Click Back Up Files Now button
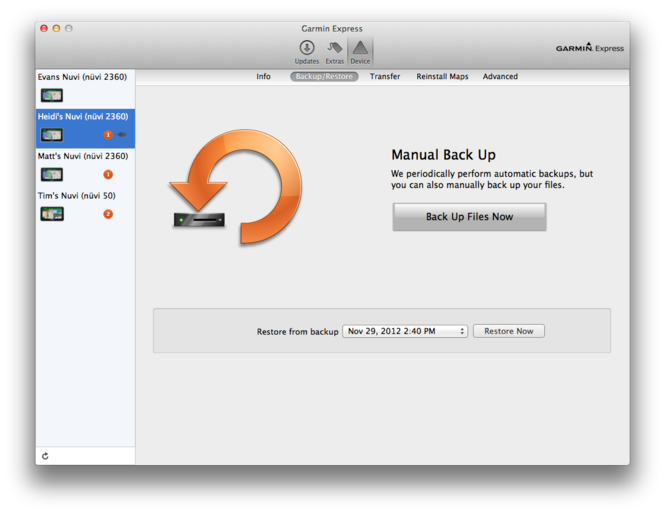 coord(469,217)
